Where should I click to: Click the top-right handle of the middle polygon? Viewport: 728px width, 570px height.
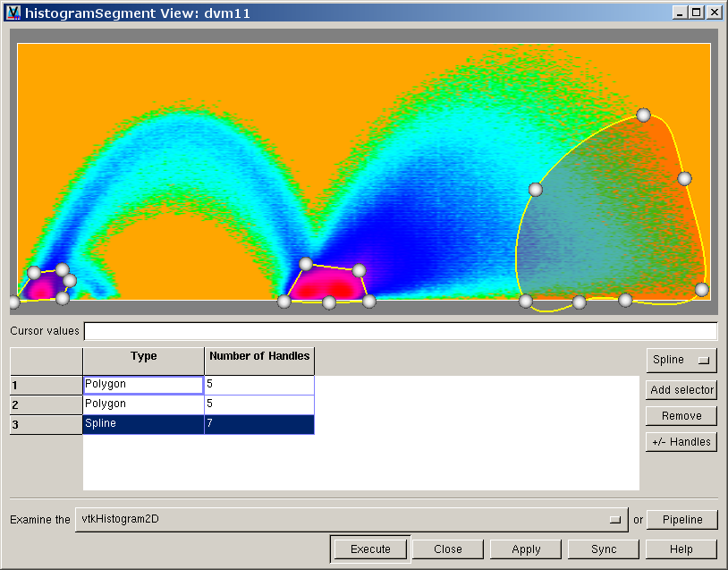point(359,270)
